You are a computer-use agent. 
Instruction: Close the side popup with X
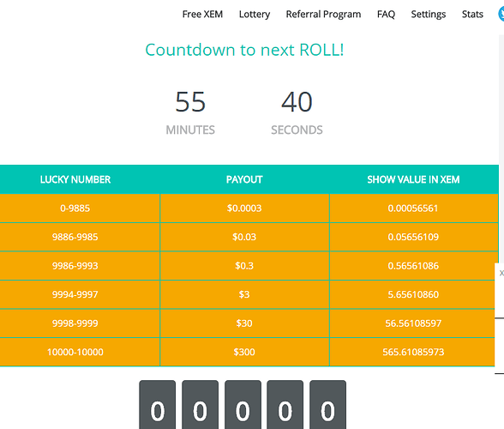pyautogui.click(x=501, y=273)
